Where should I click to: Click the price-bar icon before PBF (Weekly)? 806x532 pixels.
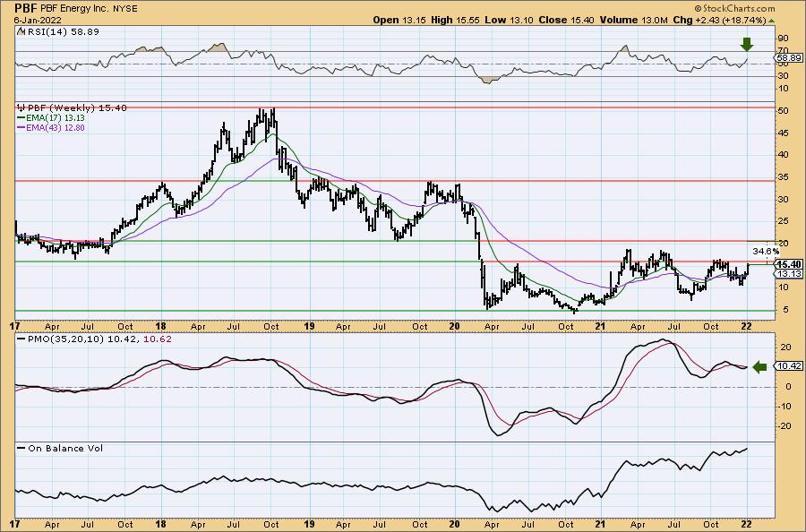pos(21,108)
